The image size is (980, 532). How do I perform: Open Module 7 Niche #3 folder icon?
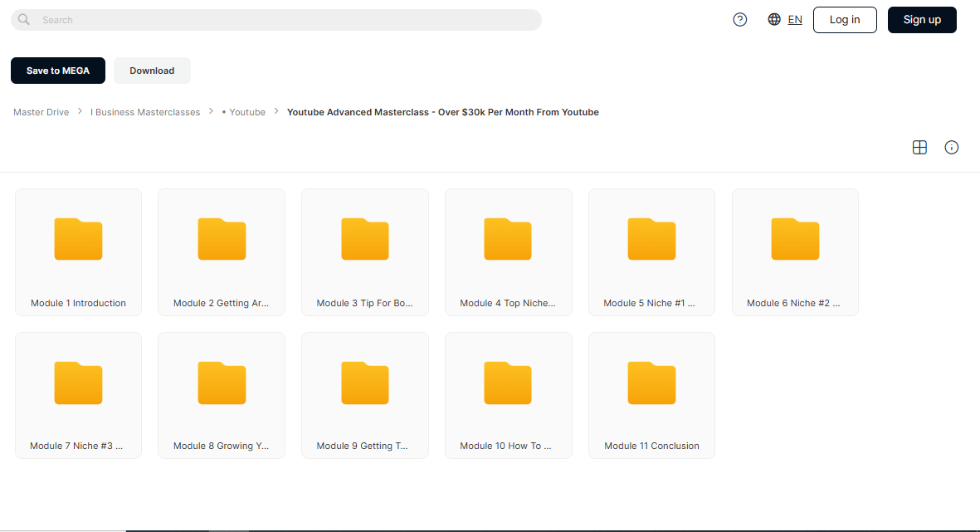coord(78,383)
